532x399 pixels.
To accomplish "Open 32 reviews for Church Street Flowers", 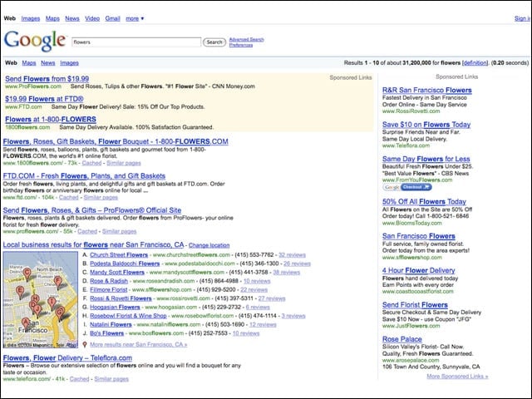I will coord(292,255).
